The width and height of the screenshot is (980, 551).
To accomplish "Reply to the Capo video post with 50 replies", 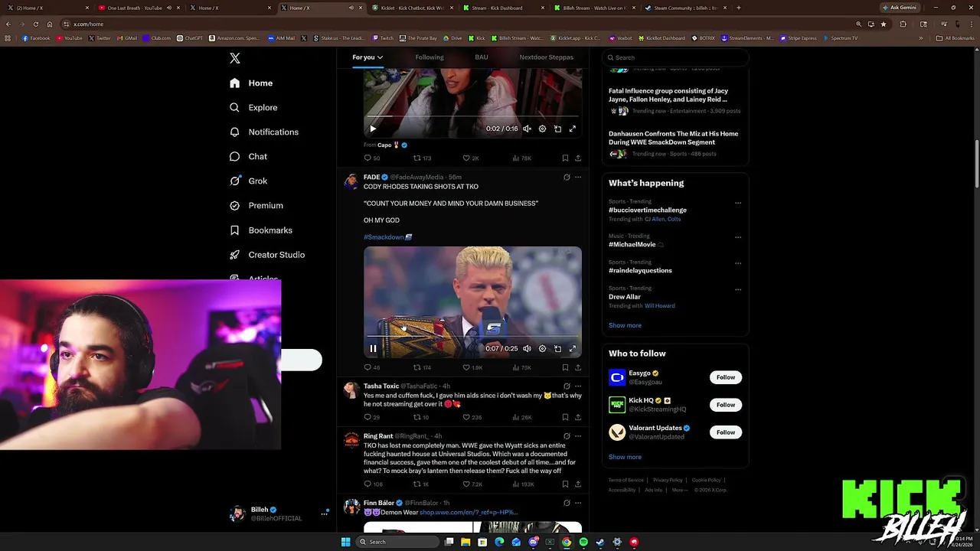I will click(x=372, y=158).
